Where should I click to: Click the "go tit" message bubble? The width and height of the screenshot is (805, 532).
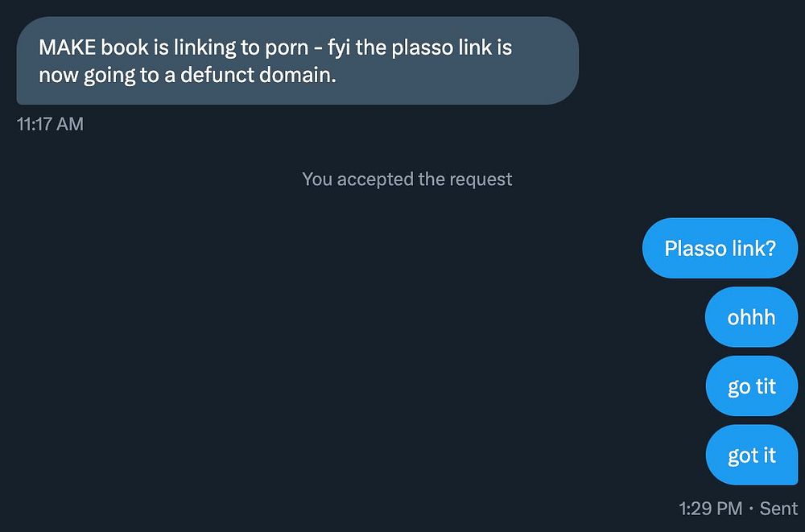coord(751,386)
